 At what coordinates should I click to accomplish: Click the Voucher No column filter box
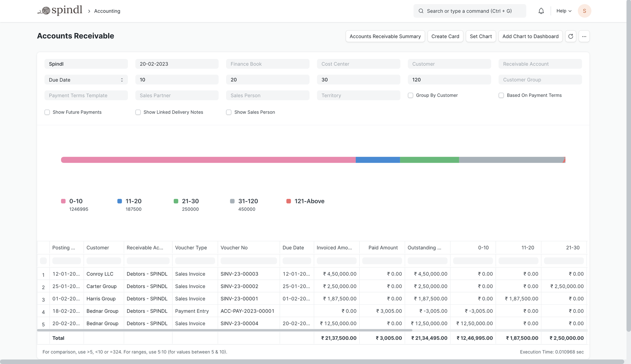point(249,261)
